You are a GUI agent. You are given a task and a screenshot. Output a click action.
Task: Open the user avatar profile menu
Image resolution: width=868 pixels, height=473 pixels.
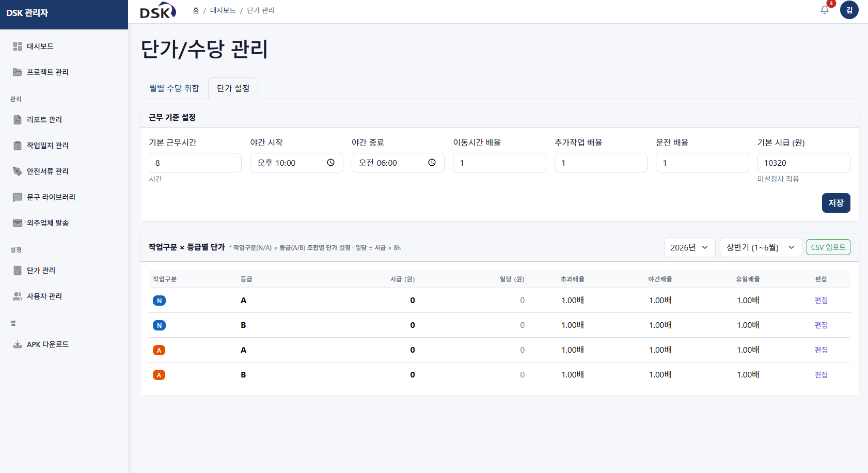[x=849, y=10]
